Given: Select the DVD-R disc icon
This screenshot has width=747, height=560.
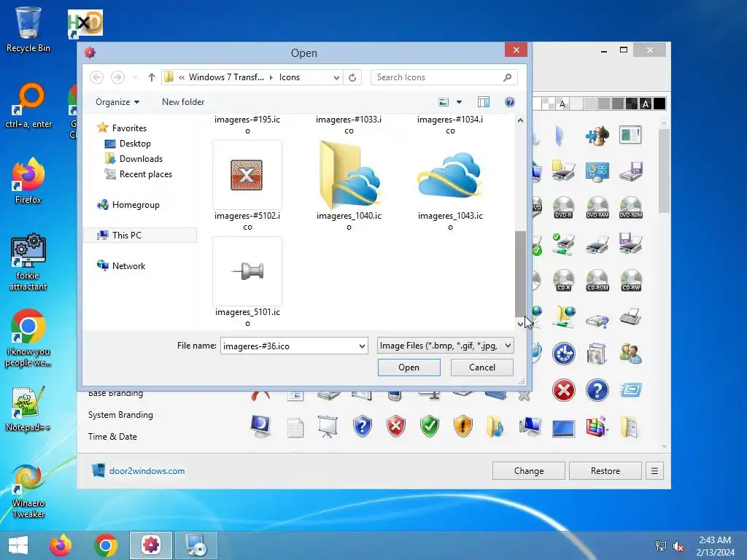Looking at the screenshot, I should [x=564, y=208].
